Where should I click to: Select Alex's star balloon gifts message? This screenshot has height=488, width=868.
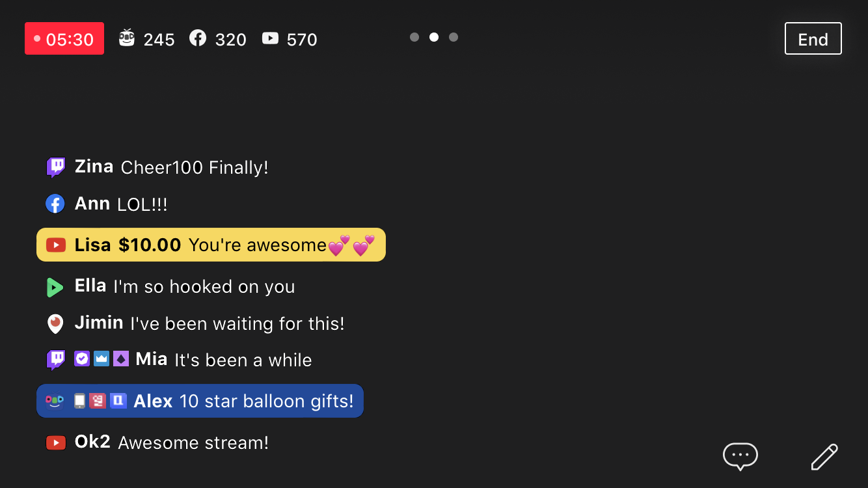200,401
